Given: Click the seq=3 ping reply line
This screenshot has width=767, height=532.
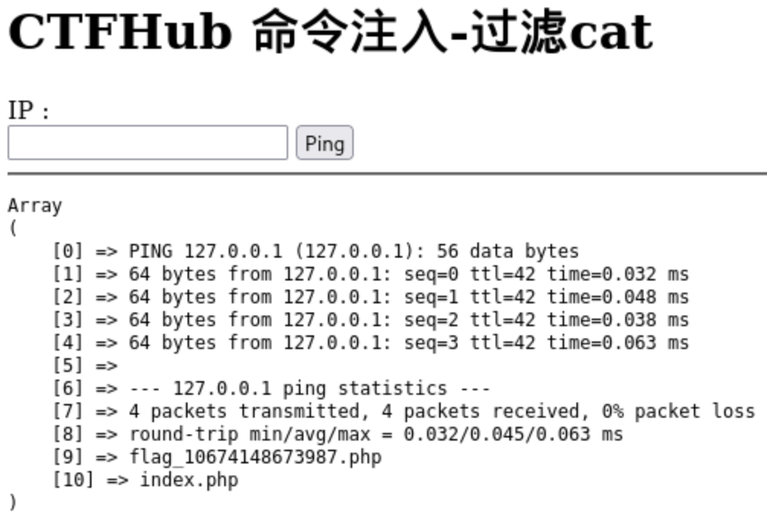Looking at the screenshot, I should tap(408, 343).
